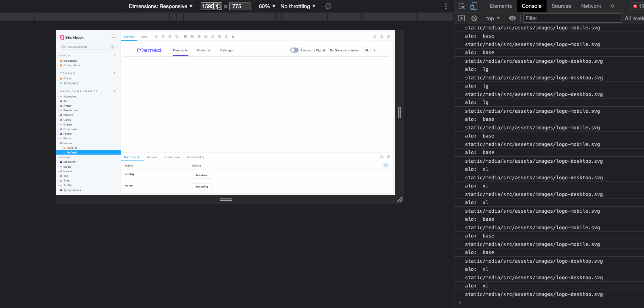Rotate the device viewport icon
This screenshot has height=308, width=644.
(x=329, y=6)
